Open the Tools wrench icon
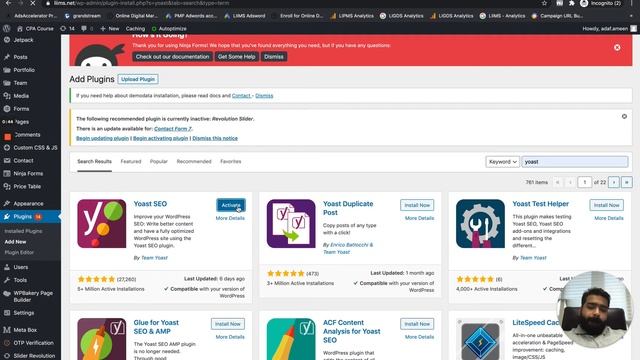 point(7,280)
